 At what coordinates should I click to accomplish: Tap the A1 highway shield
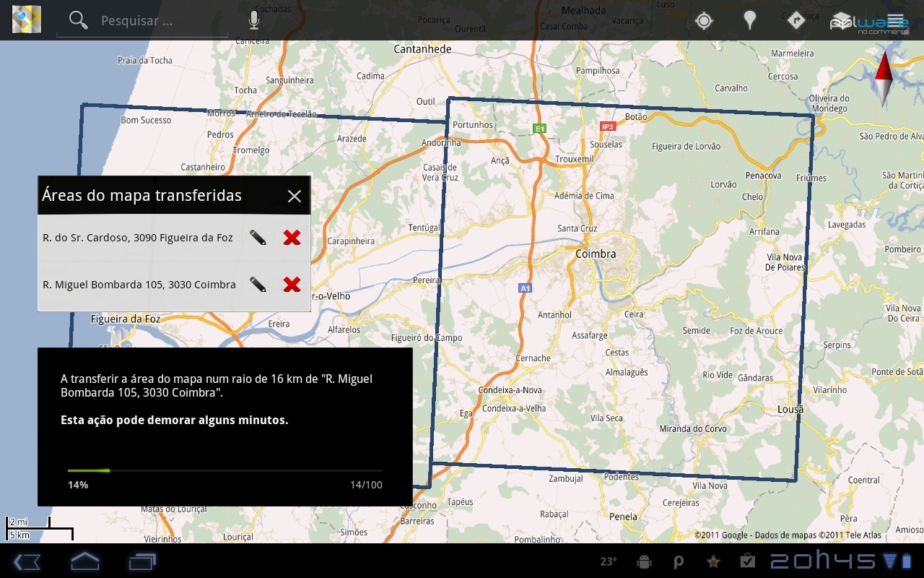525,288
